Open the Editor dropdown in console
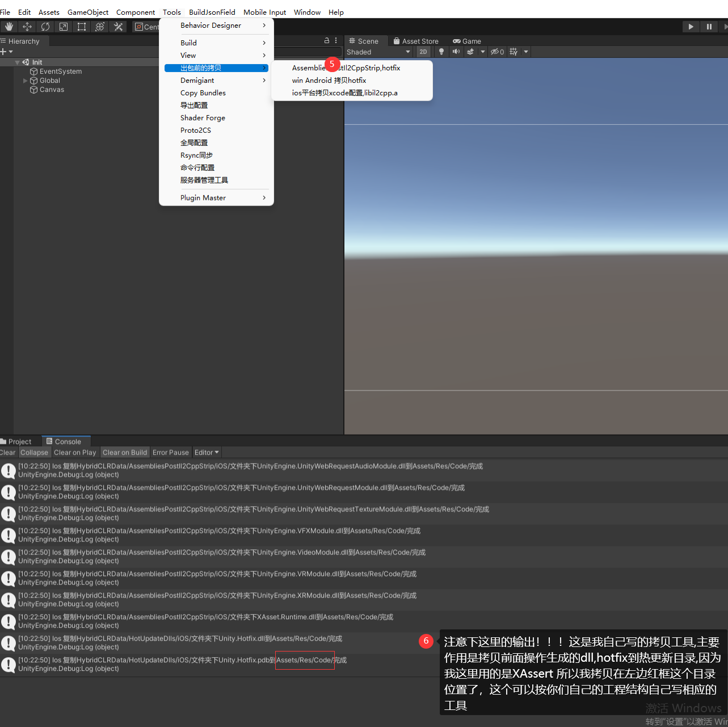This screenshot has height=727, width=728. [207, 453]
